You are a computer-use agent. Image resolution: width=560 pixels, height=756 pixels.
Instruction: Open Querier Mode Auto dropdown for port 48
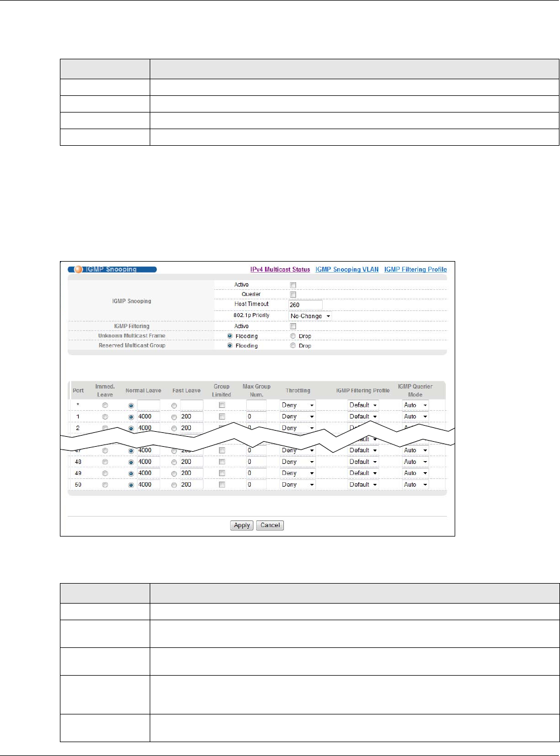(416, 462)
